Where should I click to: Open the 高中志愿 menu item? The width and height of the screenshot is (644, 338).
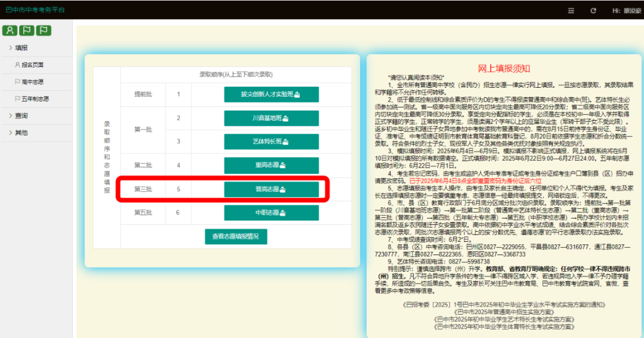33,81
